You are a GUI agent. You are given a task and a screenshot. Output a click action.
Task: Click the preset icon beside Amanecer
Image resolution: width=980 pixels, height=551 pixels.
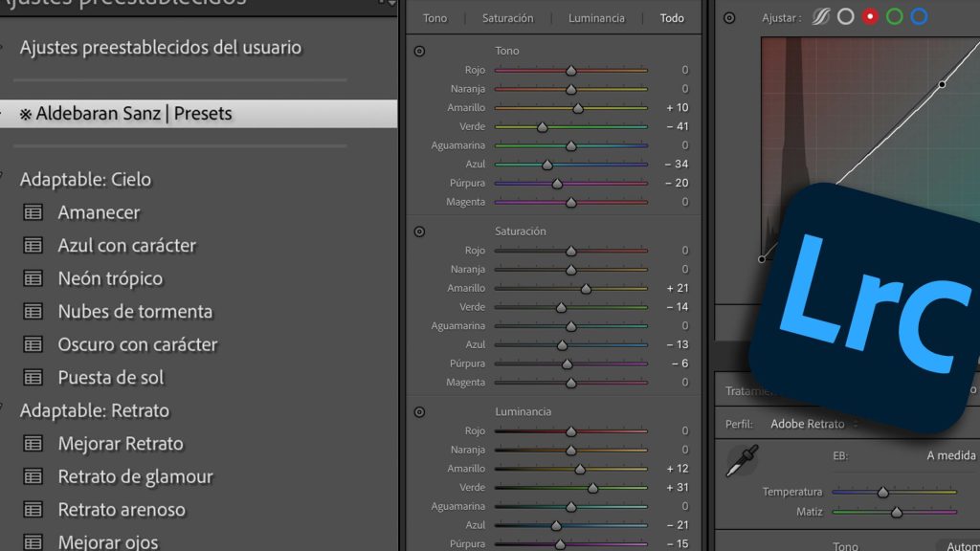coord(33,212)
